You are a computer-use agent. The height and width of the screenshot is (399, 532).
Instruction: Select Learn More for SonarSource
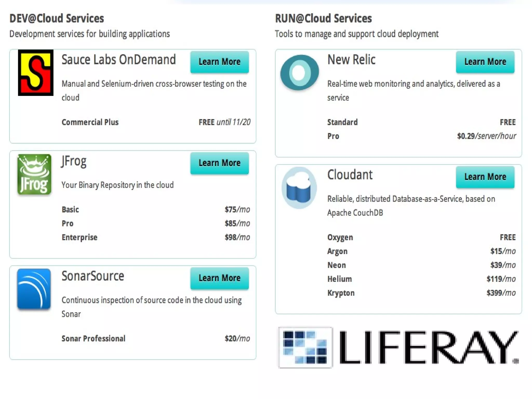(x=220, y=278)
